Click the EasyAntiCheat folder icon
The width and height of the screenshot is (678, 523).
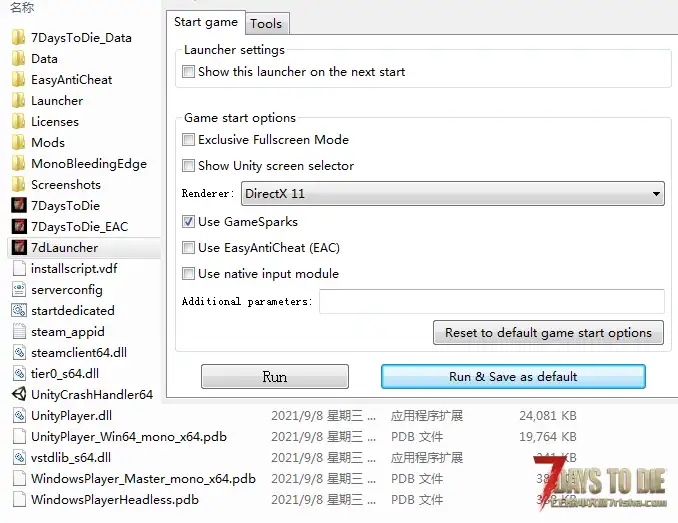(x=18, y=80)
